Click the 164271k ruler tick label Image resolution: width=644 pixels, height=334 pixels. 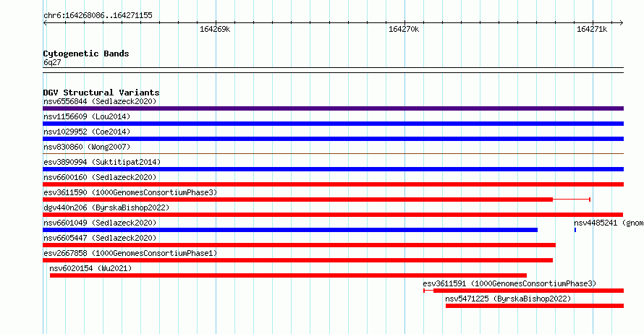pos(592,29)
